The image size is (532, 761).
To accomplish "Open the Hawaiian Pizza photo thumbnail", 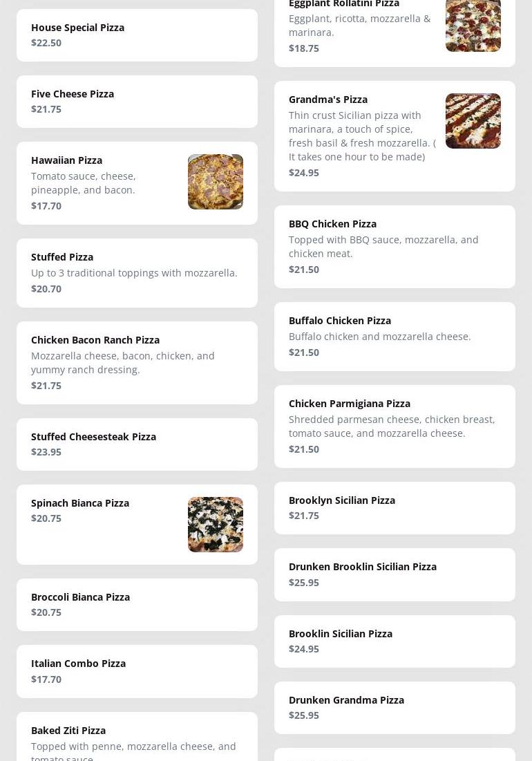I will point(216,182).
